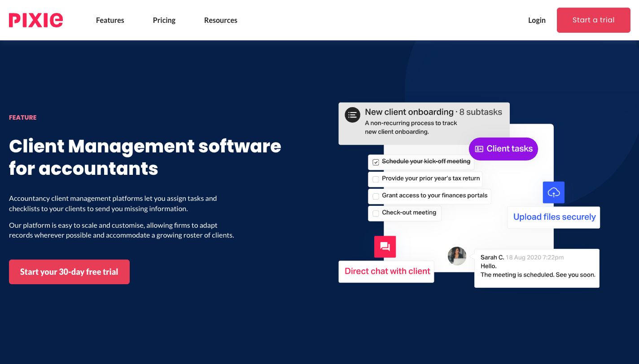
Task: Open the Features menu
Action: 110,20
